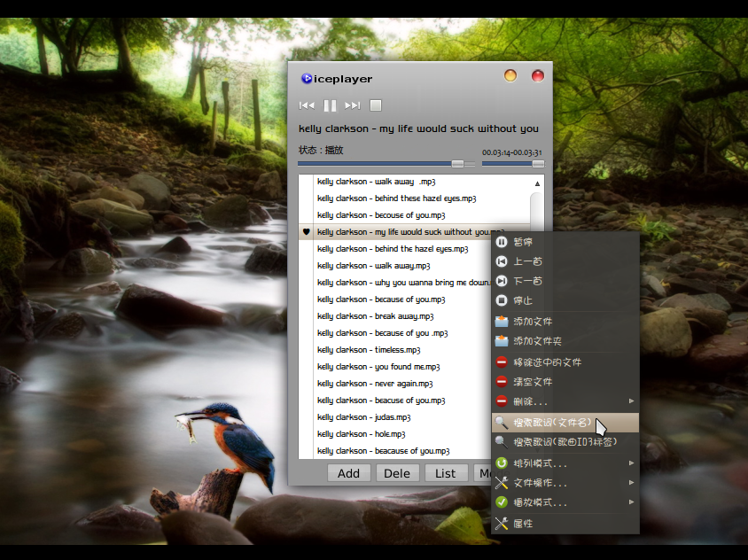Click the song progress slider handle
This screenshot has height=560, width=748.
point(457,164)
